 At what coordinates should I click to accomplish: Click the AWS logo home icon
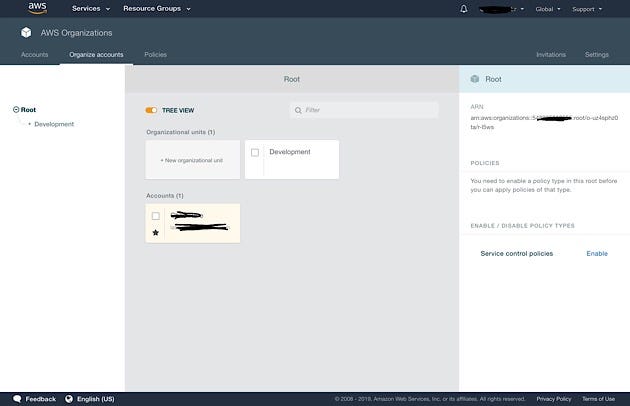pyautogui.click(x=37, y=8)
